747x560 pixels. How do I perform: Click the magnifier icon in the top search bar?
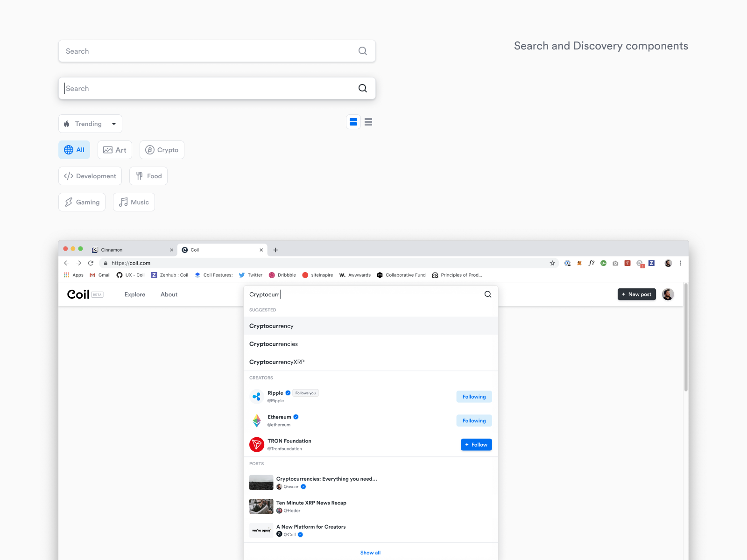point(363,51)
